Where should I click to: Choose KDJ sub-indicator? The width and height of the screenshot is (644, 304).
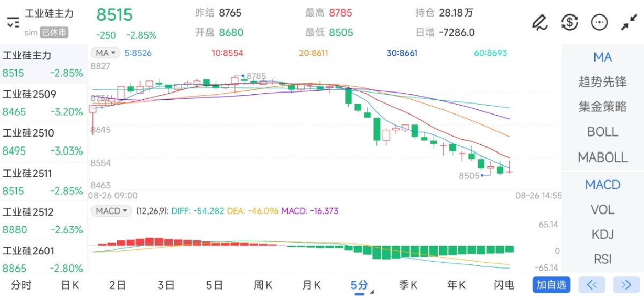tap(603, 234)
